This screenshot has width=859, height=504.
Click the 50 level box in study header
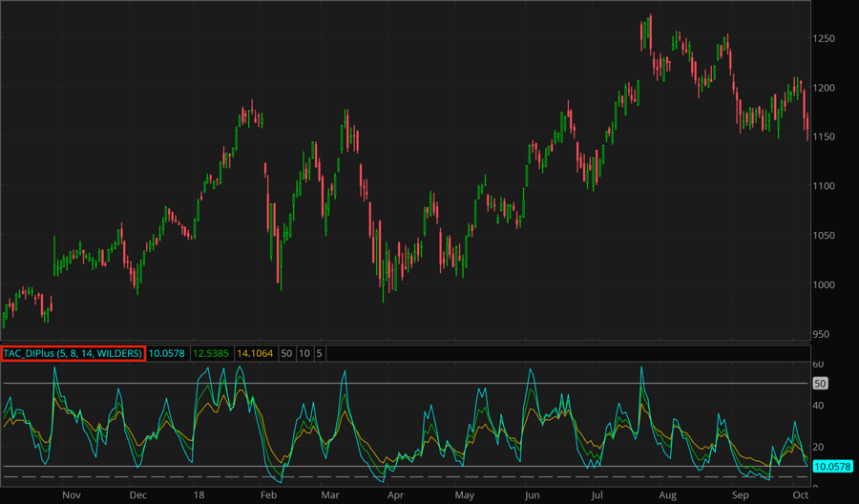pyautogui.click(x=286, y=353)
